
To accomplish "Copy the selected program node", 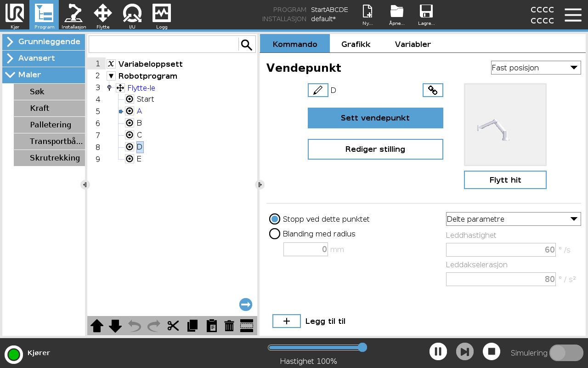I will pos(192,326).
